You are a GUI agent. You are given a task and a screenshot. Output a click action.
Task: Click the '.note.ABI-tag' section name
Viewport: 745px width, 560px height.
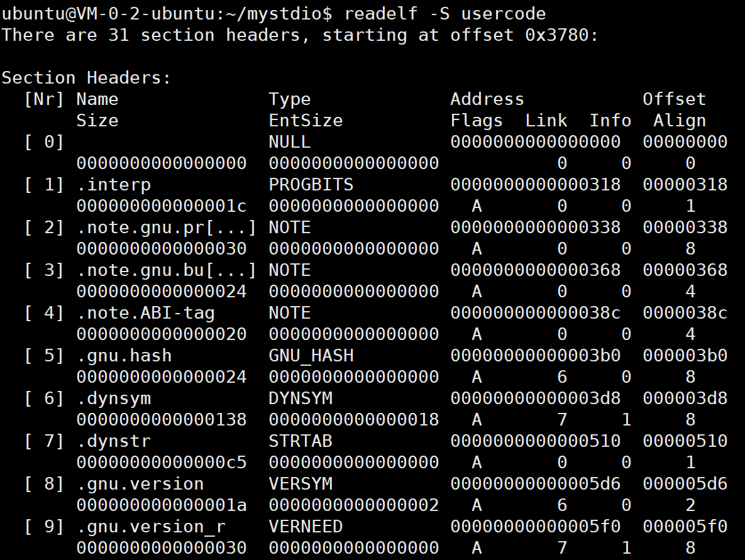pos(145,313)
